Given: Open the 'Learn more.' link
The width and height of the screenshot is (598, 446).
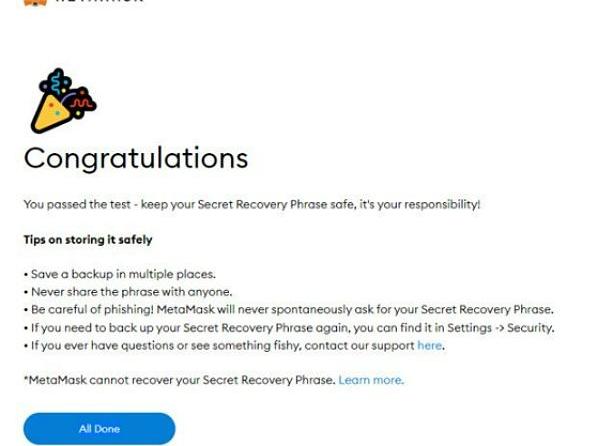Looking at the screenshot, I should click(x=371, y=380).
